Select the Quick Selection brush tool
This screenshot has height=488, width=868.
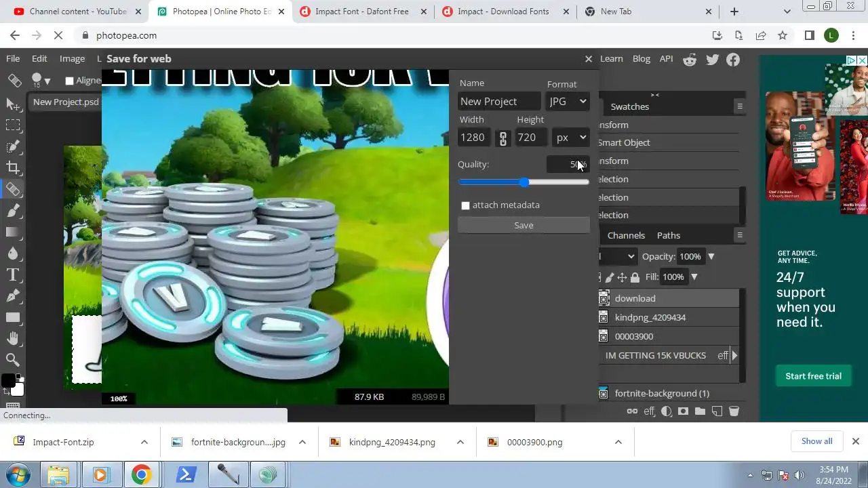point(12,146)
